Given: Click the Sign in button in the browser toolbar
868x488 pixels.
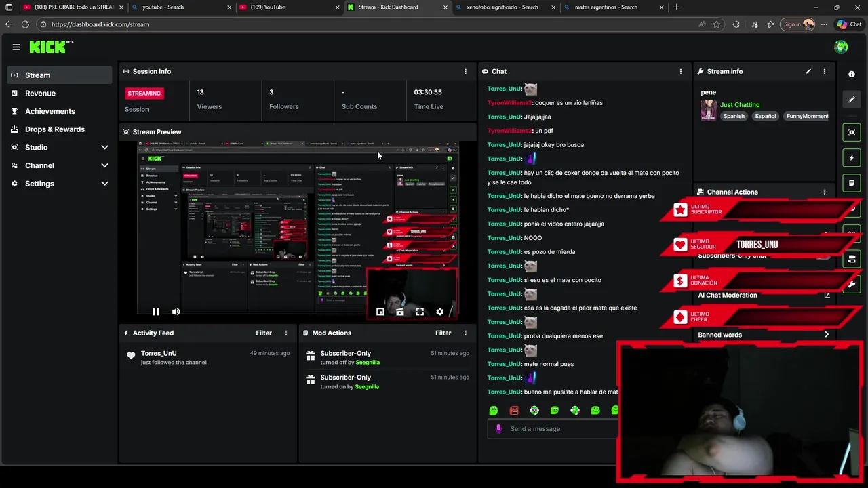Looking at the screenshot, I should click(x=797, y=24).
